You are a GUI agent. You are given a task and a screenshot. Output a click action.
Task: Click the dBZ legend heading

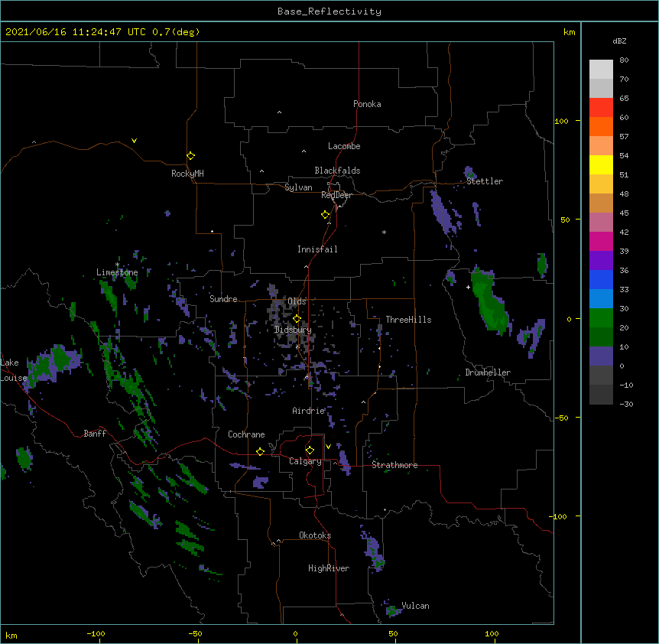(x=619, y=41)
